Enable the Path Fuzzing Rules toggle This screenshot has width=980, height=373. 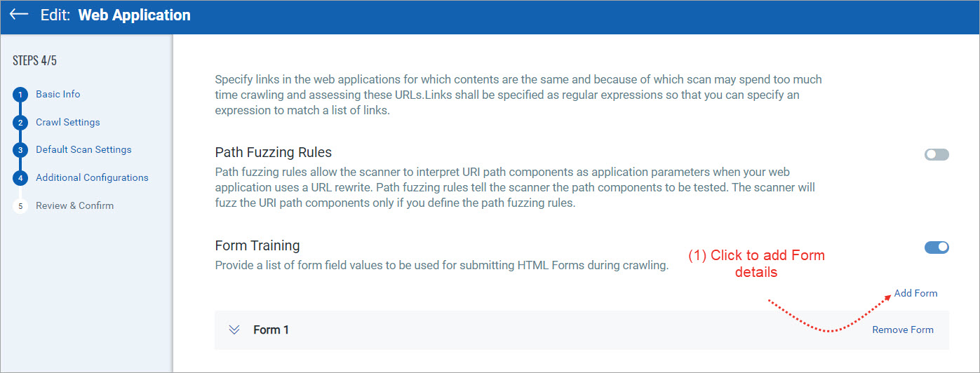coord(936,154)
